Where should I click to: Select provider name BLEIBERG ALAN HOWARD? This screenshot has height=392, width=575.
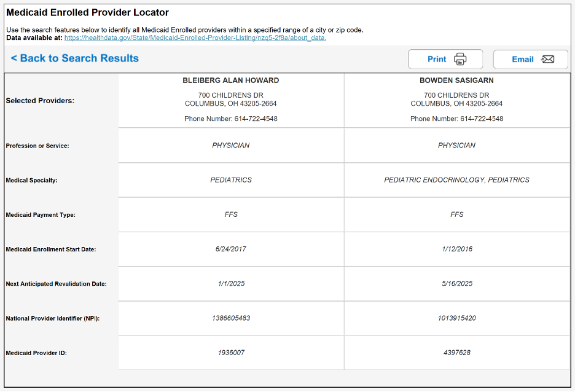230,80
